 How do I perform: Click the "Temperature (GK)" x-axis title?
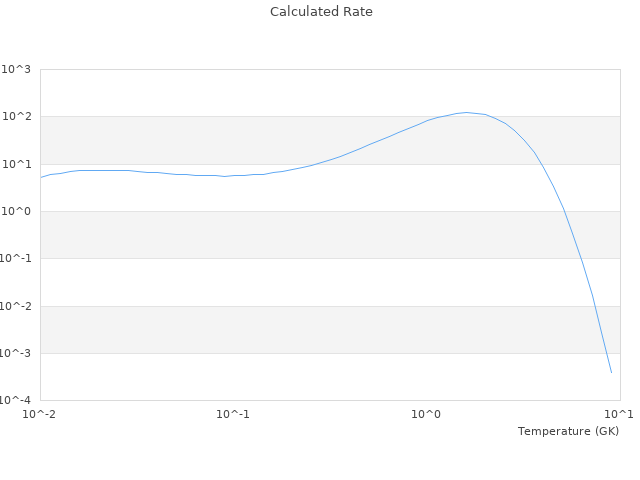pos(568,431)
